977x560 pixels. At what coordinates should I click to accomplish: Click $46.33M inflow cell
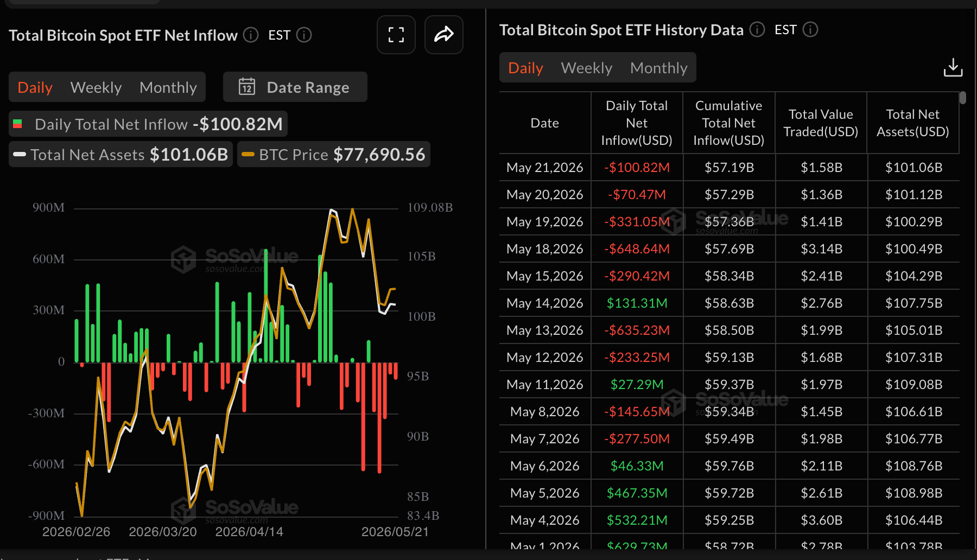pyautogui.click(x=637, y=466)
